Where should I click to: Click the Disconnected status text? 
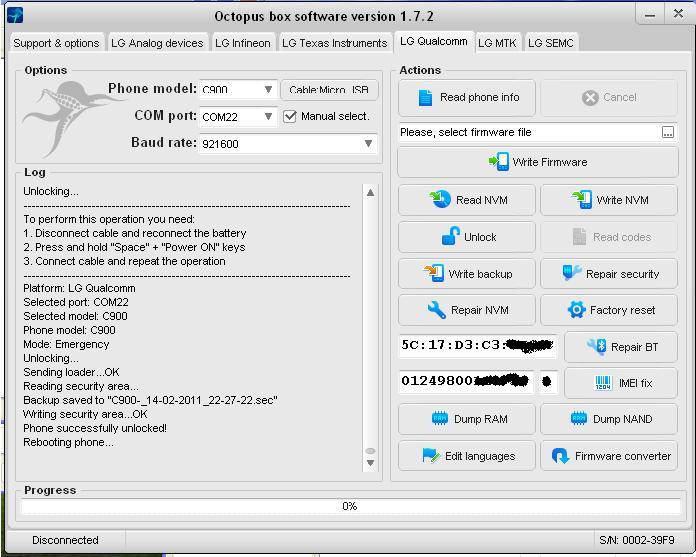pos(65,540)
